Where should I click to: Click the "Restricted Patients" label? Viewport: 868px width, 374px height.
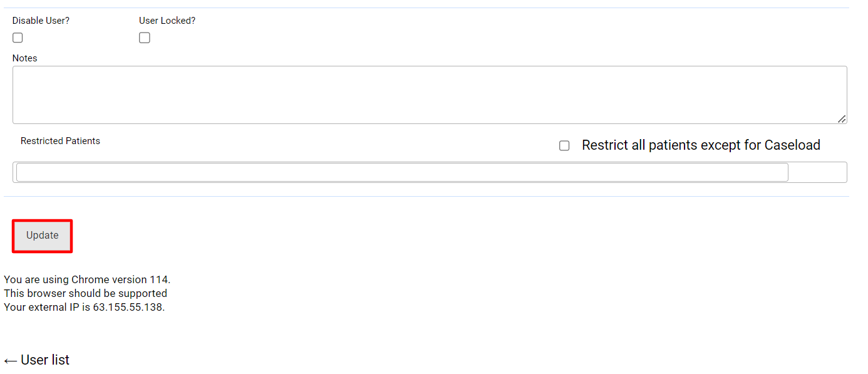pos(60,141)
